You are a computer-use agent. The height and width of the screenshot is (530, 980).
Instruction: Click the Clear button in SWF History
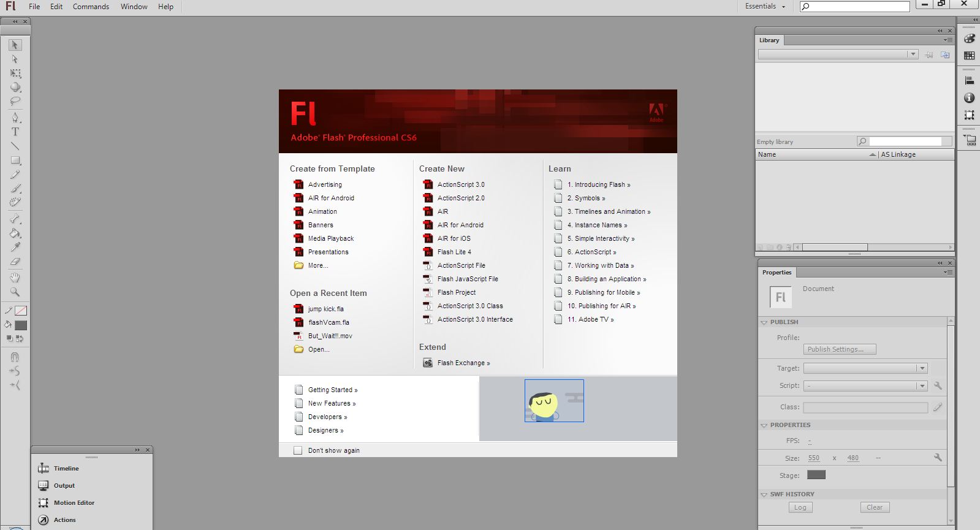[875, 507]
